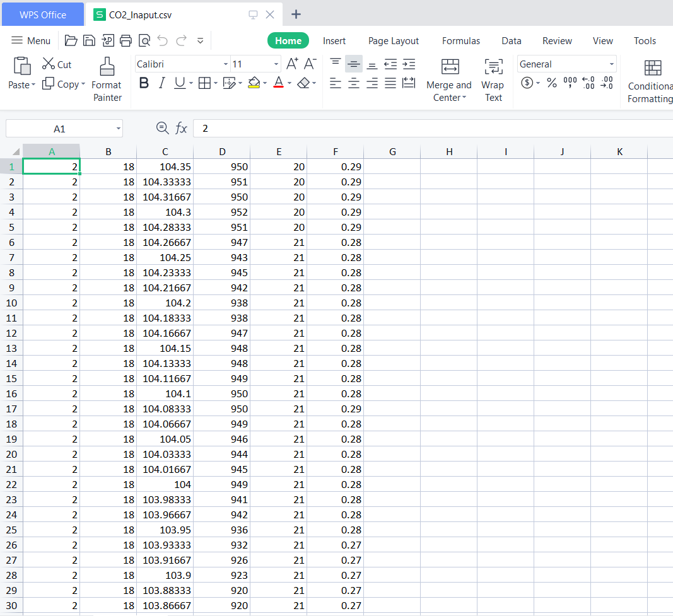Open the Data tab
Image resolution: width=673 pixels, height=616 pixels.
[x=511, y=41]
